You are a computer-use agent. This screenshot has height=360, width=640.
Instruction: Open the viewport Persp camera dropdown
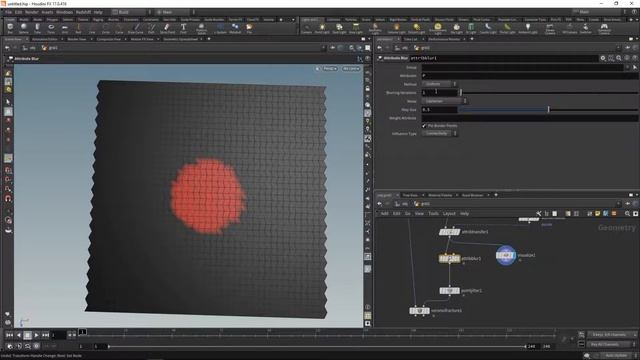point(330,69)
